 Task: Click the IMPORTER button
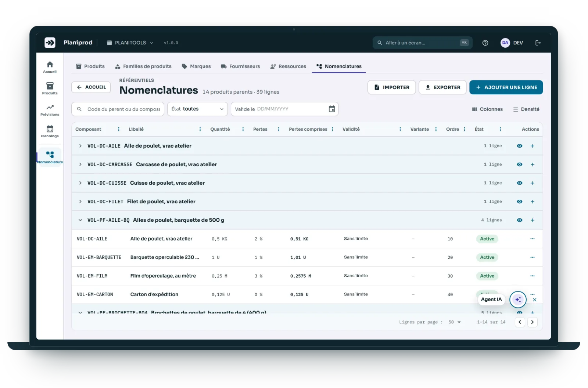391,87
